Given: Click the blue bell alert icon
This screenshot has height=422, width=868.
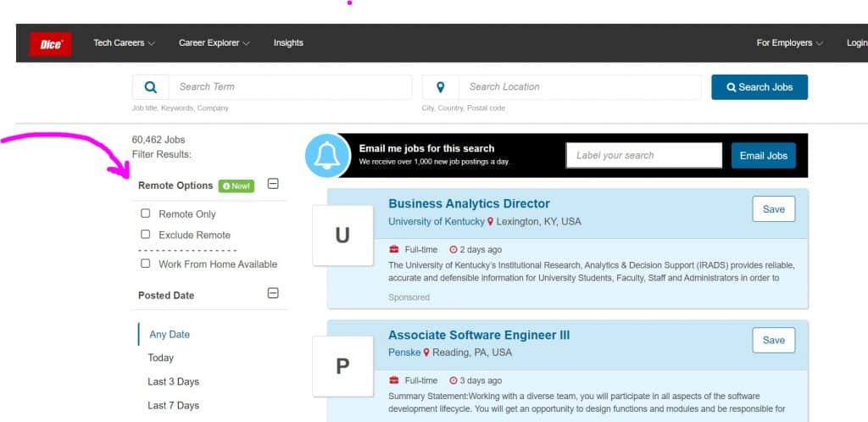Looking at the screenshot, I should [x=327, y=155].
